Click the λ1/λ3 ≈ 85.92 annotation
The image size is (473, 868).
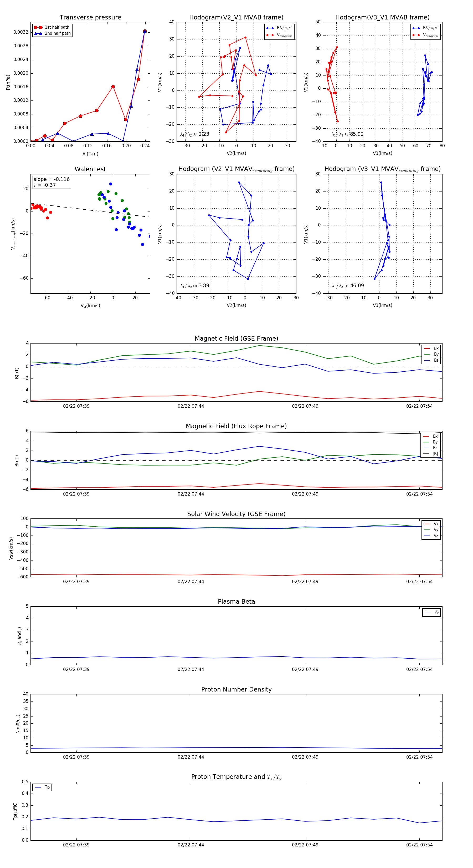[347, 134]
